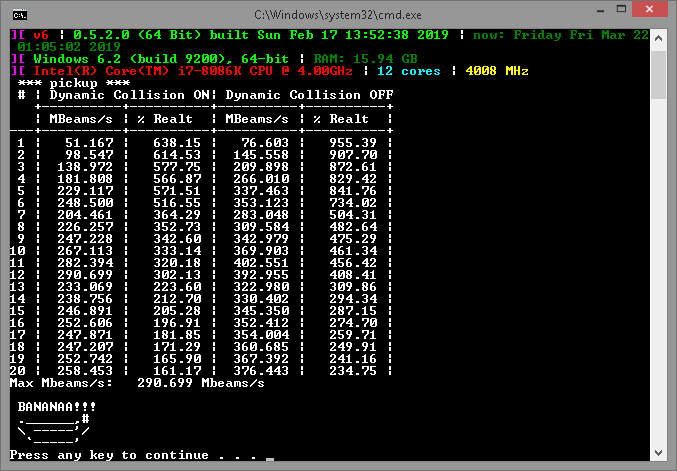Click the scrollbar up arrow

pyautogui.click(x=658, y=38)
